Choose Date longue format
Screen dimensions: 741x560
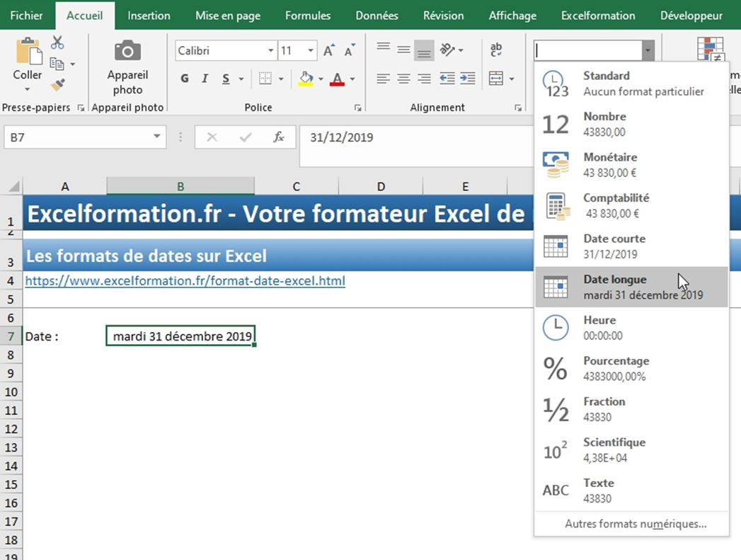click(x=631, y=287)
